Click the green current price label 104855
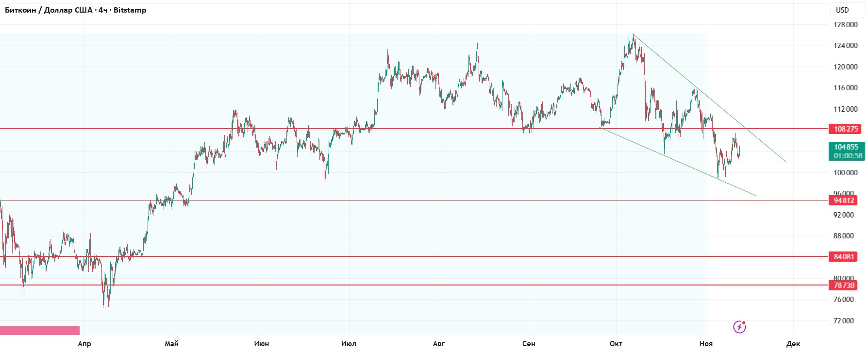This screenshot has height=352, width=868. (846, 147)
